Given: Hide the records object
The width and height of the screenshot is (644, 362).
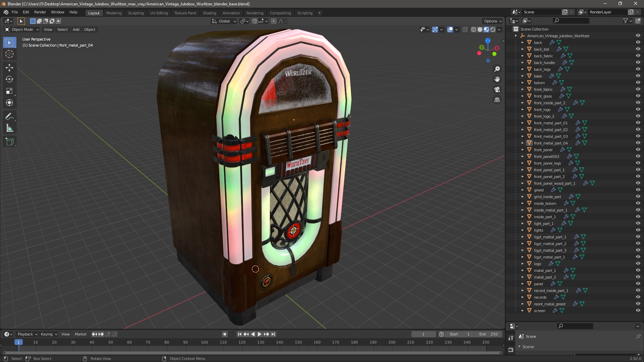Looking at the screenshot, I should click(x=638, y=297).
